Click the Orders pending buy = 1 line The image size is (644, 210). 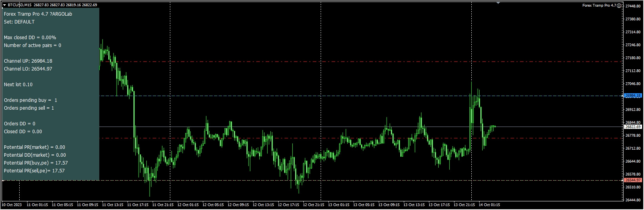point(31,100)
